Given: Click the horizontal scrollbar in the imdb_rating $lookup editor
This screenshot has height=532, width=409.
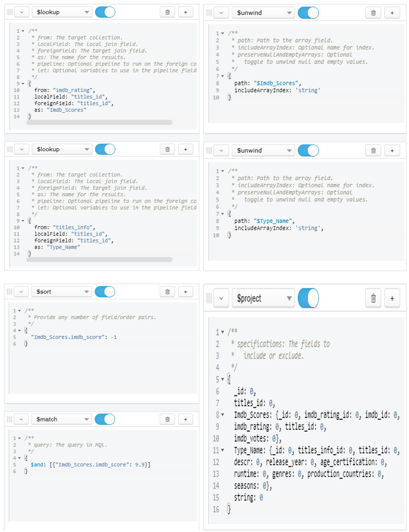Looking at the screenshot, I should click(x=99, y=123).
